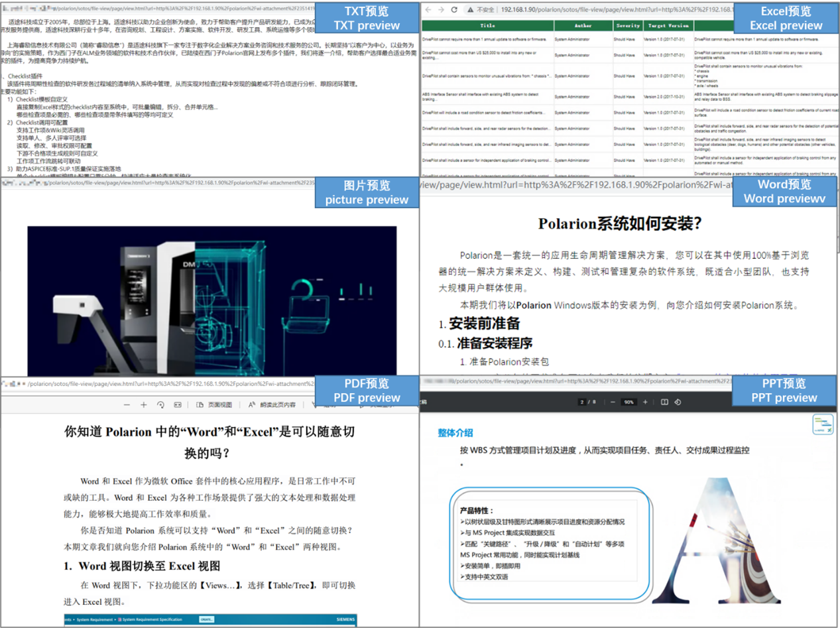
Task: Click the rotate icon in PPT preview toolbar
Action: (677, 403)
